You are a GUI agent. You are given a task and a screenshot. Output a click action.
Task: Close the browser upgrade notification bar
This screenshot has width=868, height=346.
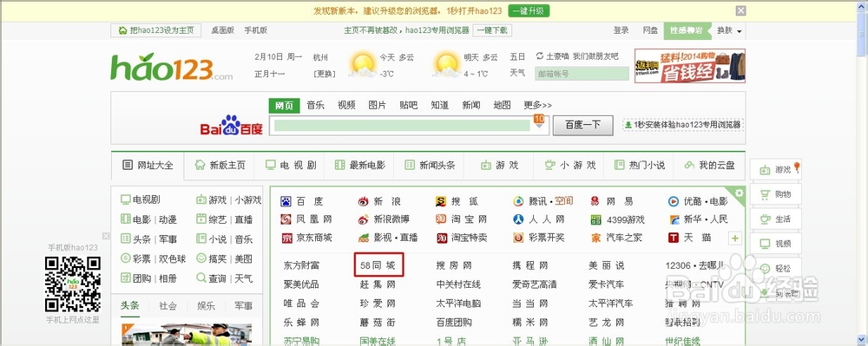(740, 10)
